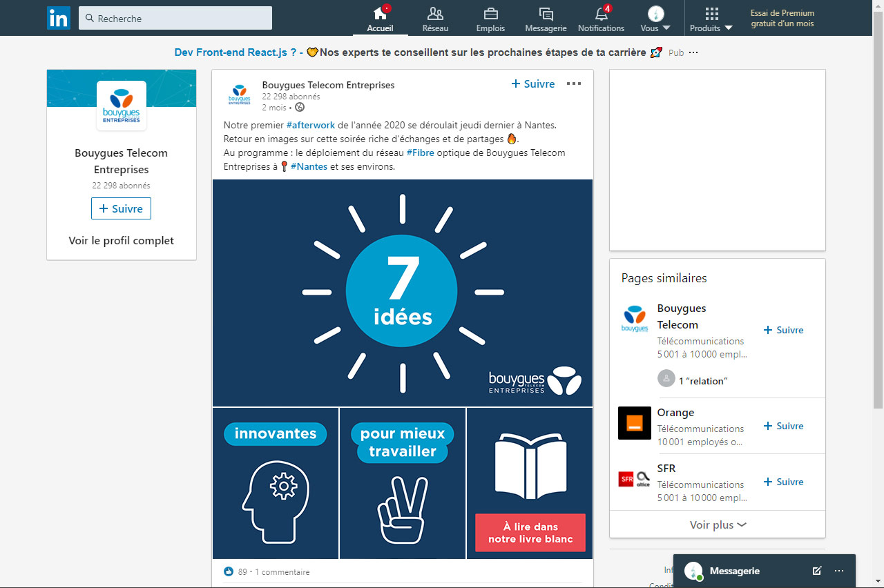The image size is (884, 588).
Task: Open the Messagerie tab in navbar
Action: click(546, 19)
